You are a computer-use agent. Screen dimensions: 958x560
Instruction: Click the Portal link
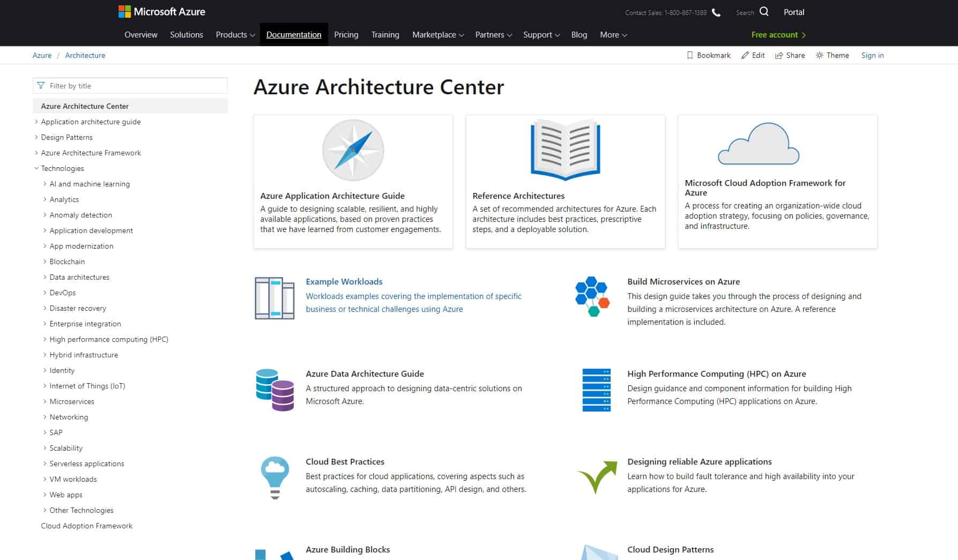point(794,12)
